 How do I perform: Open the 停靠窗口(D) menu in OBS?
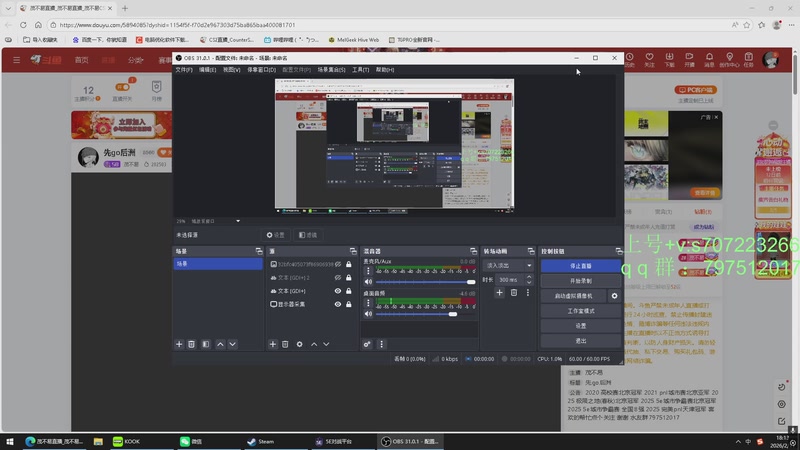pyautogui.click(x=261, y=70)
